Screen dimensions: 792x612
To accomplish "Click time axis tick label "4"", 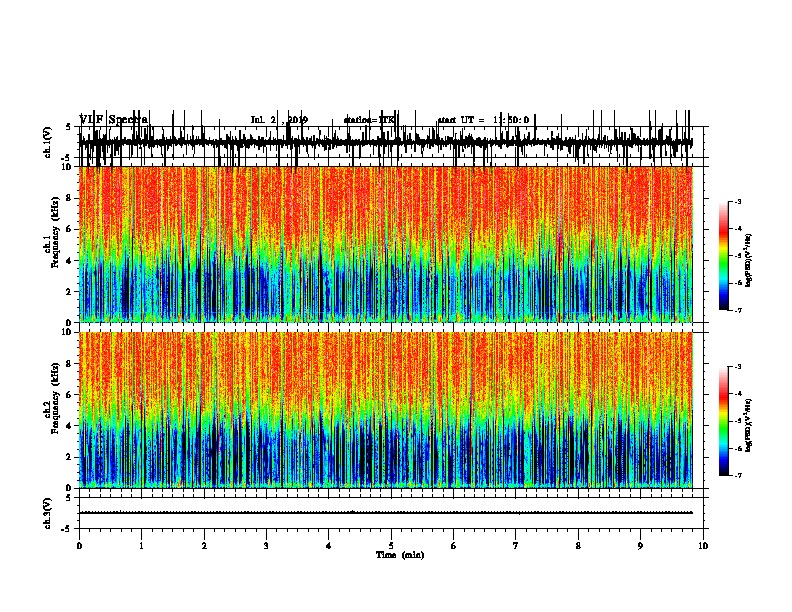I will [329, 546].
